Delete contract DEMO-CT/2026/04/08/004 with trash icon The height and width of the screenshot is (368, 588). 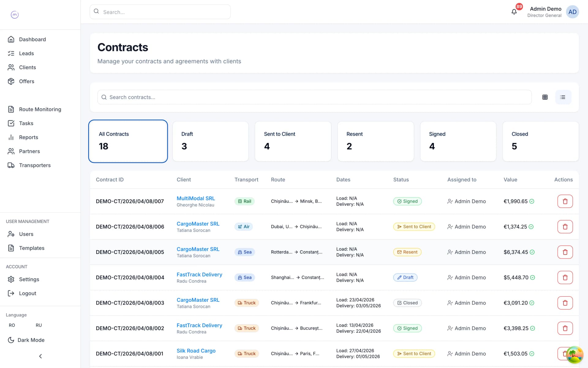(565, 278)
